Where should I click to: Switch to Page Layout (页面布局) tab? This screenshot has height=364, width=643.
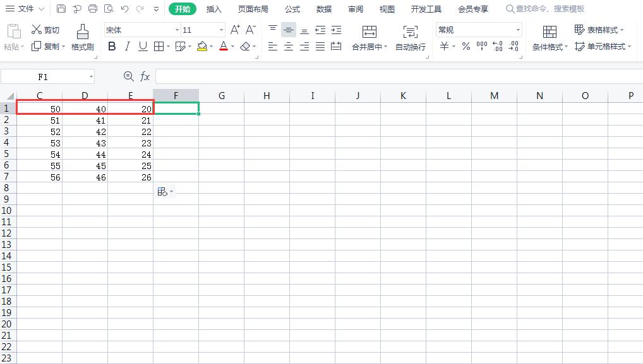coord(253,9)
